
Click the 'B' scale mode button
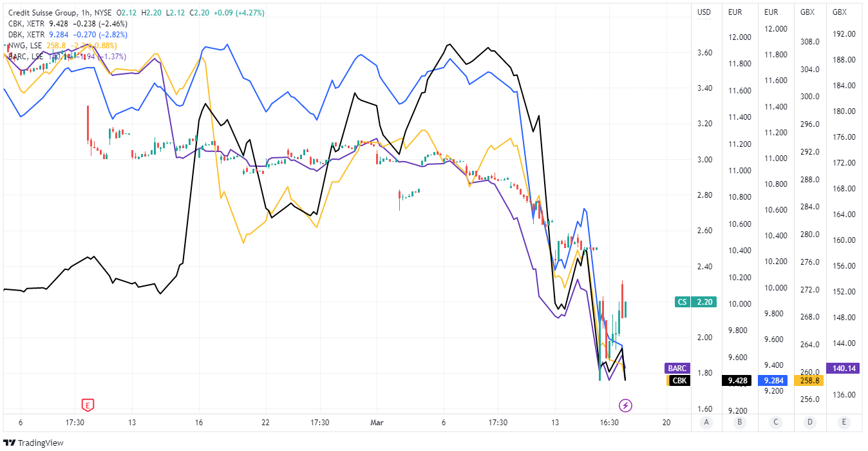tap(740, 423)
